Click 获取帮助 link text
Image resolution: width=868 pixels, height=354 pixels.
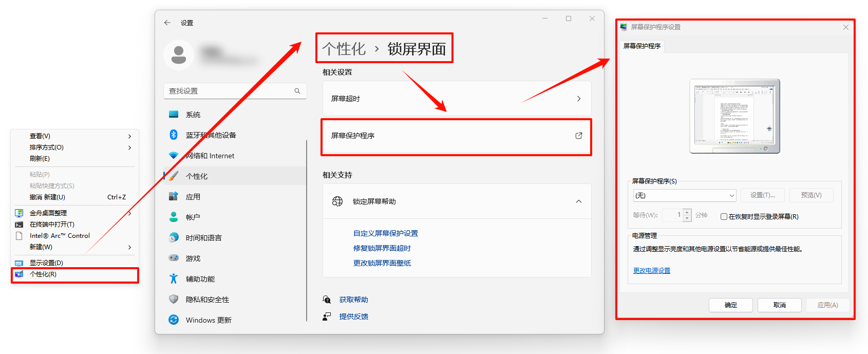click(353, 300)
